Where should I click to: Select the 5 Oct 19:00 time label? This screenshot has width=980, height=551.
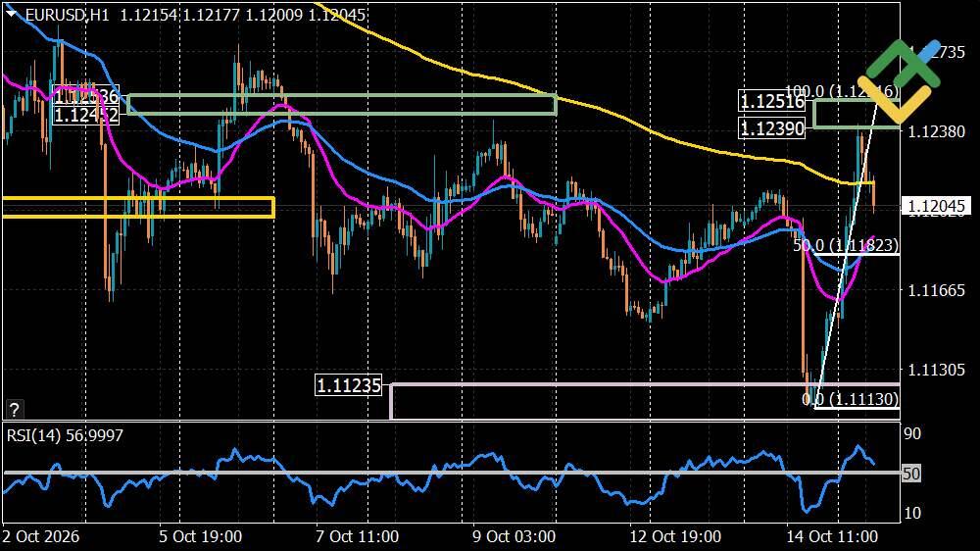point(200,536)
